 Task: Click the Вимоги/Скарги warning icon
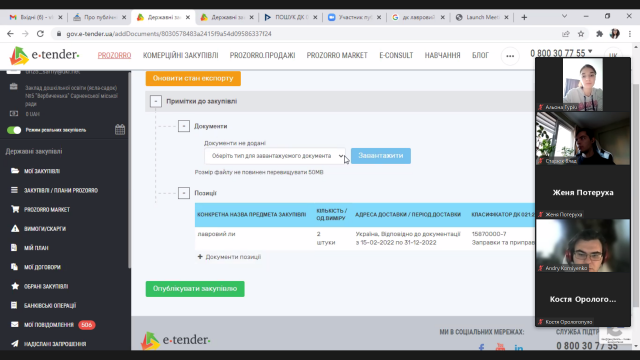pos(15,228)
